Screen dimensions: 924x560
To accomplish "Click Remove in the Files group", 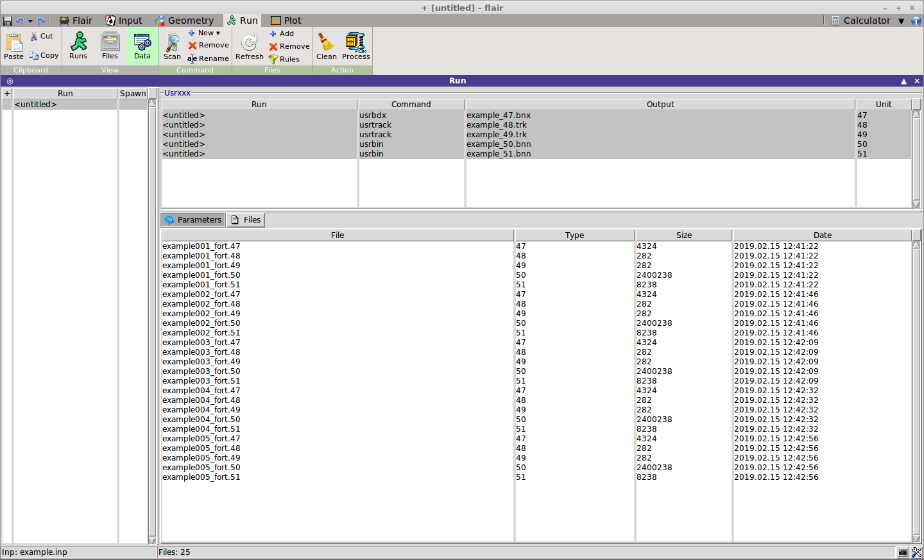I will click(x=289, y=46).
